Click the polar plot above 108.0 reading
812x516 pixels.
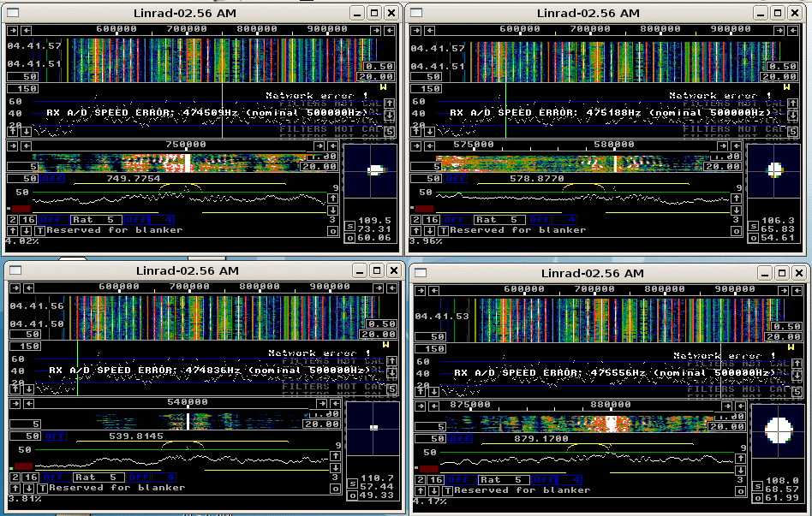tap(779, 431)
